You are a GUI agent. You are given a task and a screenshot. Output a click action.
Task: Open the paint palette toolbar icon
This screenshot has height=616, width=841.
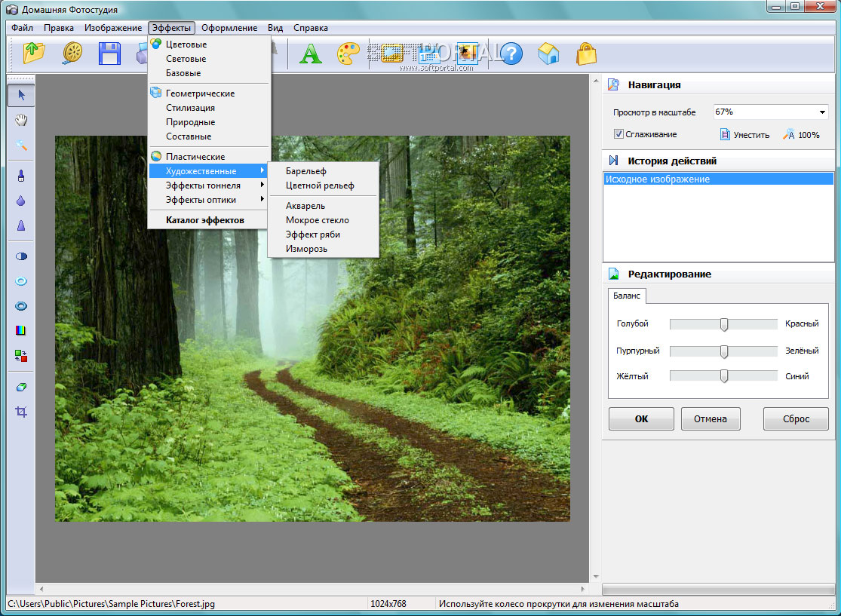(348, 54)
